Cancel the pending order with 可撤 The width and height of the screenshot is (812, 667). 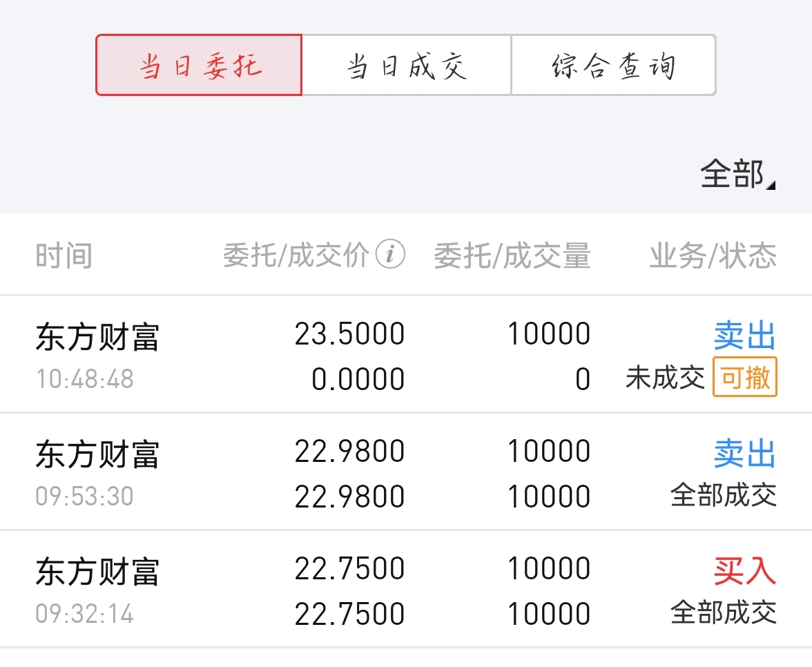pyautogui.click(x=744, y=377)
